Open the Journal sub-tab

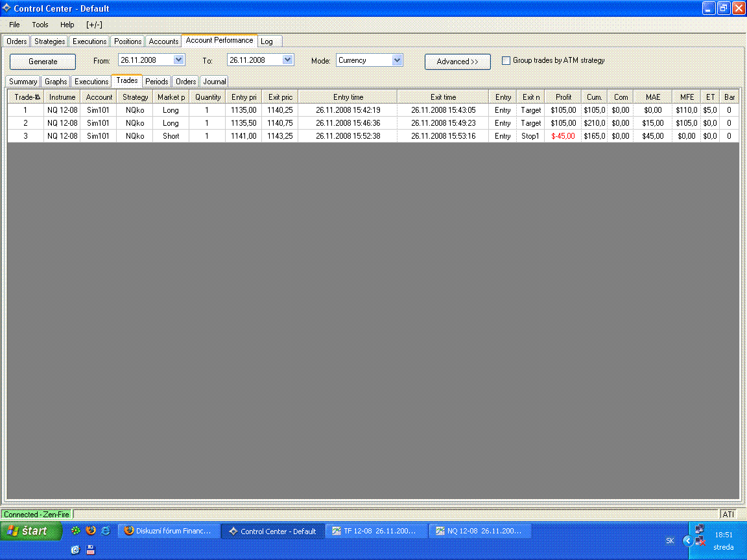[x=215, y=82]
